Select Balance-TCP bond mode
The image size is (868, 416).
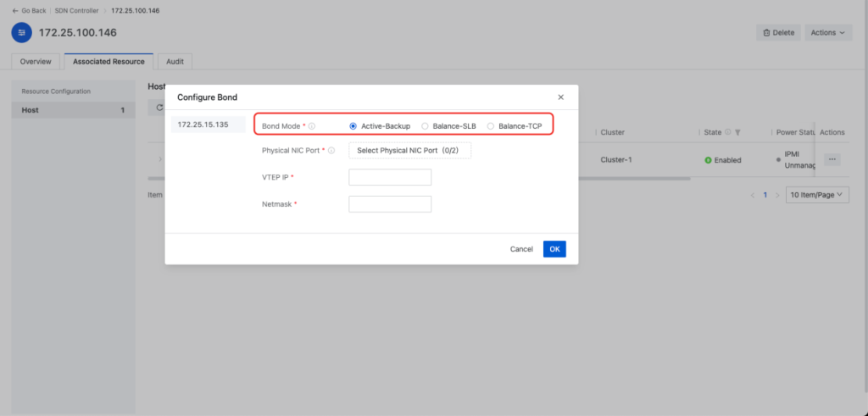[491, 126]
